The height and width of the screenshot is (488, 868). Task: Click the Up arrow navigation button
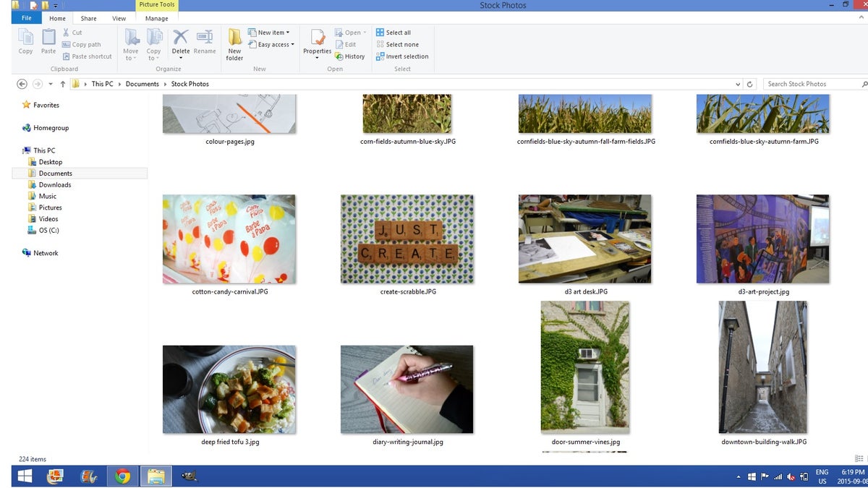pos(63,84)
